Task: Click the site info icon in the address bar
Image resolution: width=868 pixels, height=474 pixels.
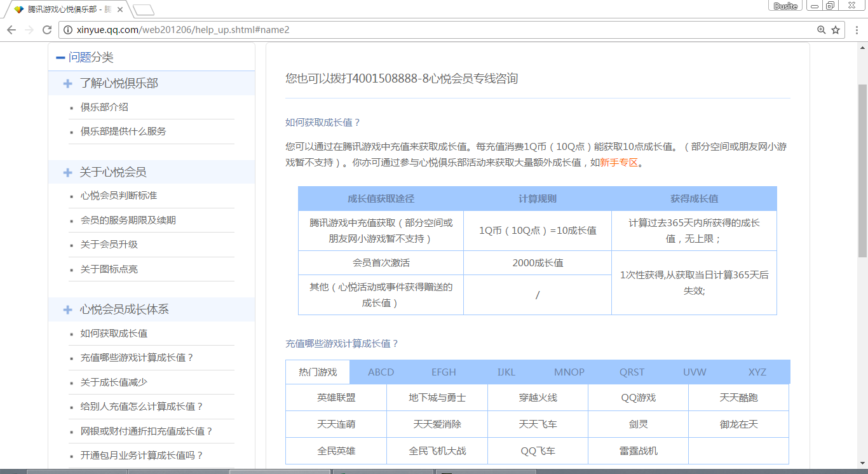Action: [69, 30]
